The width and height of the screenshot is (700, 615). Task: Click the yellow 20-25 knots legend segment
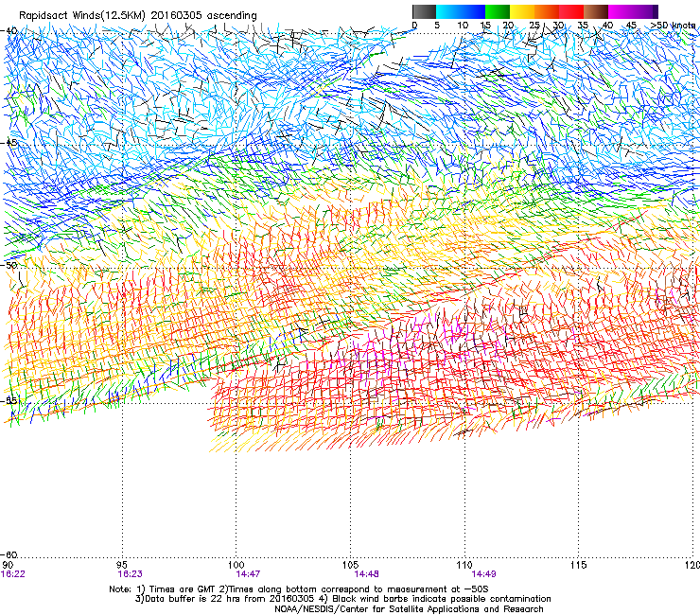(x=522, y=11)
